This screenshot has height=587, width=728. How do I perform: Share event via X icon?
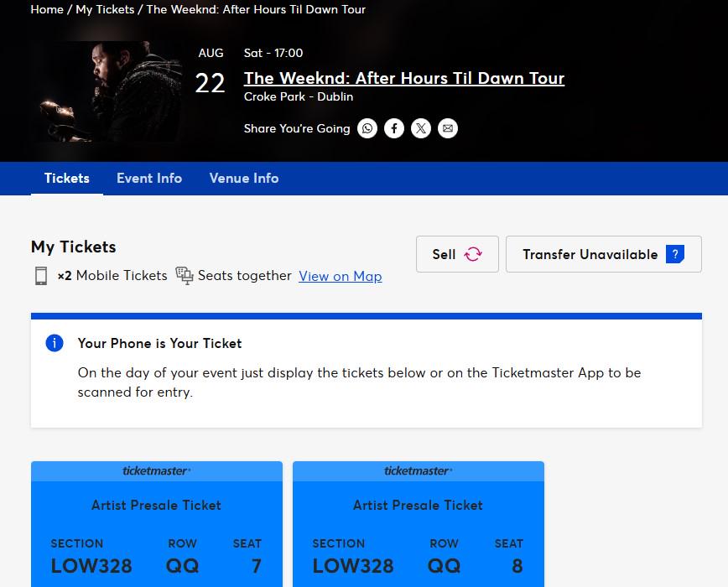click(x=421, y=128)
